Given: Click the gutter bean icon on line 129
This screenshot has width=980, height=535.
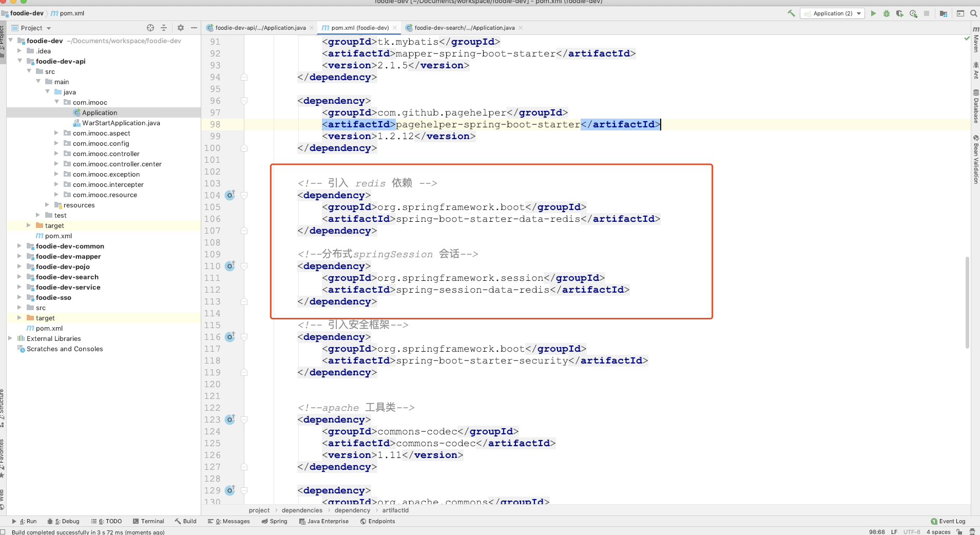Looking at the screenshot, I should coord(230,490).
